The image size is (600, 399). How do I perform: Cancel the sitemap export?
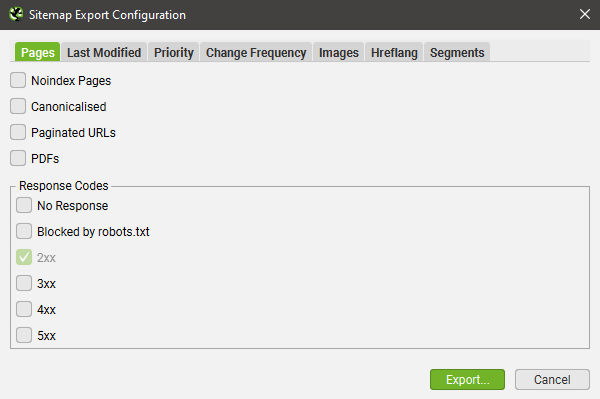pyautogui.click(x=552, y=379)
